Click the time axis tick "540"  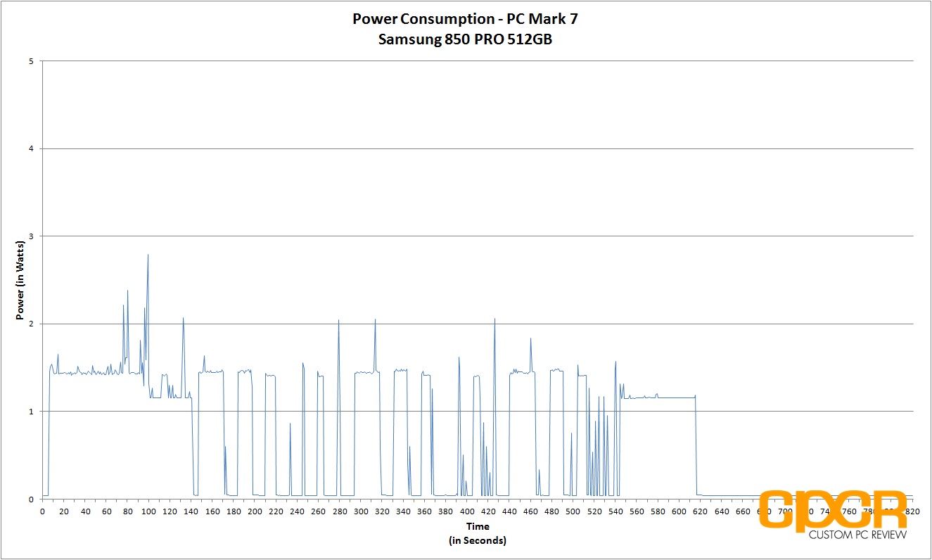(x=616, y=511)
